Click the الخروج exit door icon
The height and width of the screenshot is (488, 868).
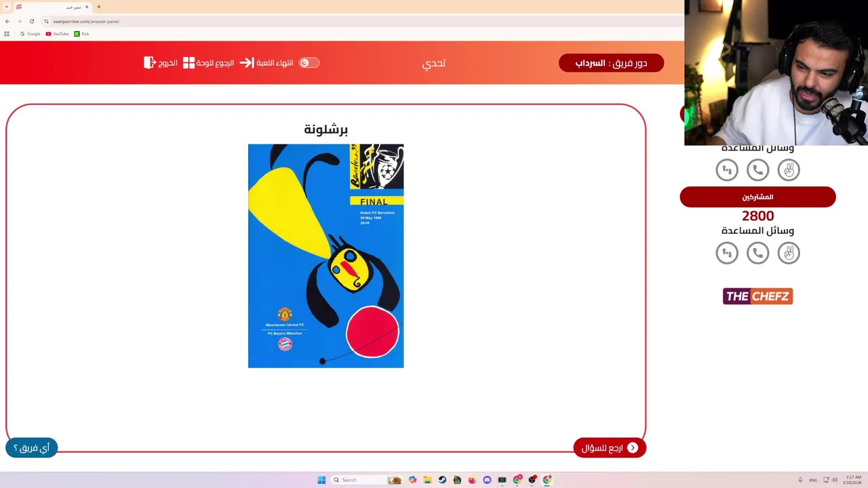tap(150, 62)
